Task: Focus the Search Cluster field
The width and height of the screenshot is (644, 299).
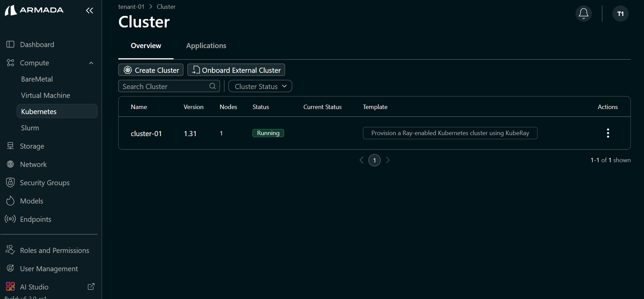Action: point(169,86)
